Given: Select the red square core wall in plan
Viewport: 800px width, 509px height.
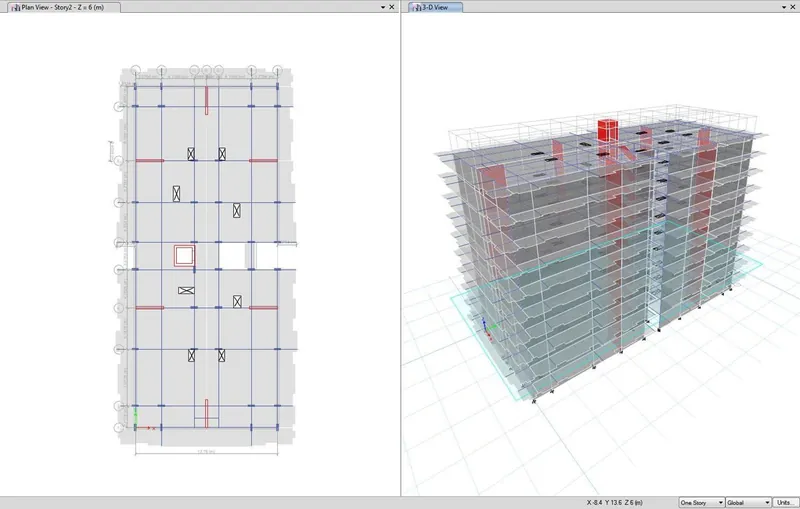Looking at the screenshot, I should (184, 256).
